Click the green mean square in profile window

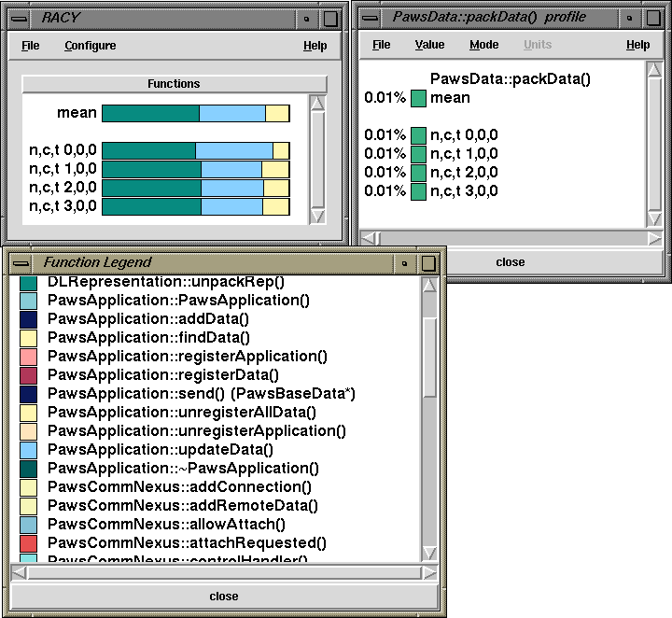click(419, 98)
